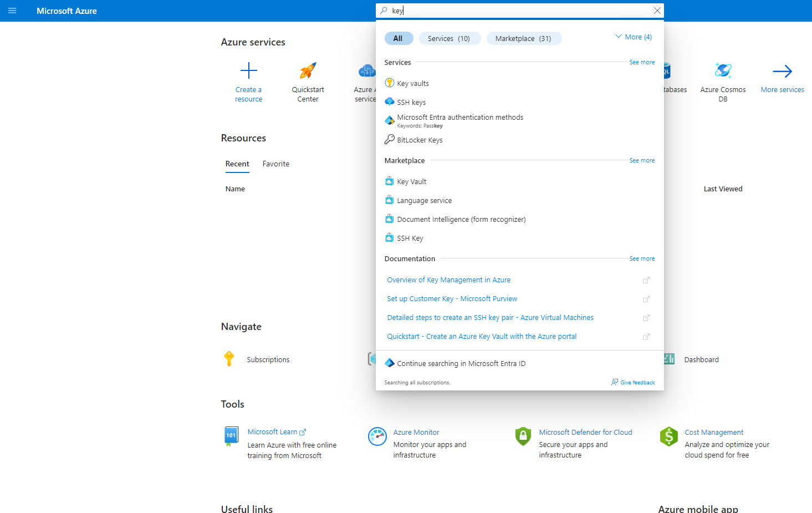Click the Create a resource plus icon
Image resolution: width=812 pixels, height=513 pixels.
click(249, 70)
